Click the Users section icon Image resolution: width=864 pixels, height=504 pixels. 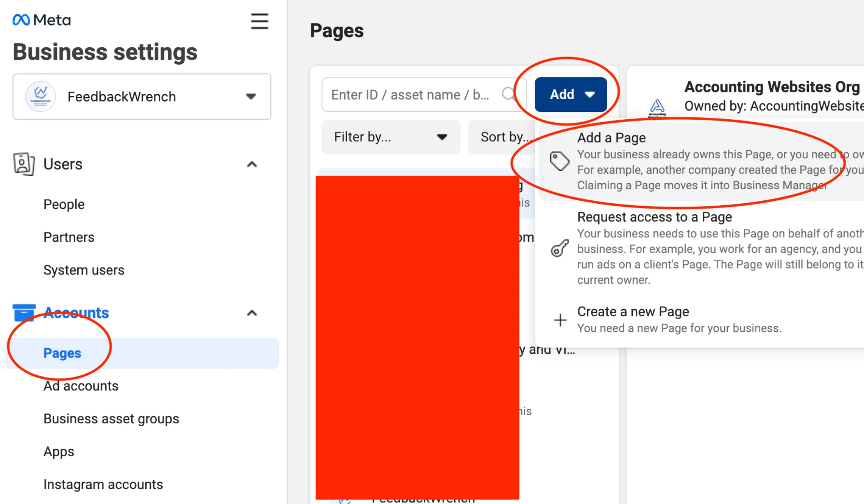coord(23,164)
